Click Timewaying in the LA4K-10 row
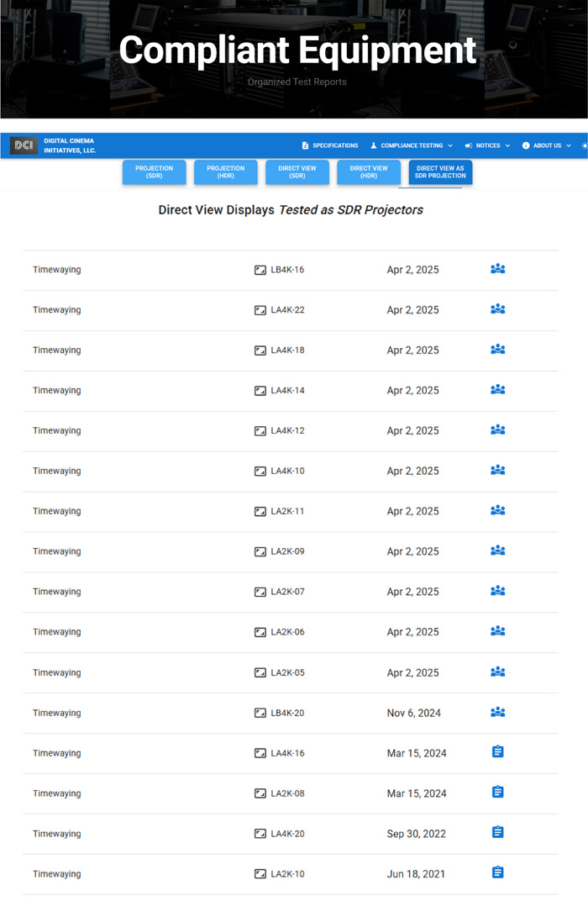Screen dimensions: 588x901 [x=57, y=471]
